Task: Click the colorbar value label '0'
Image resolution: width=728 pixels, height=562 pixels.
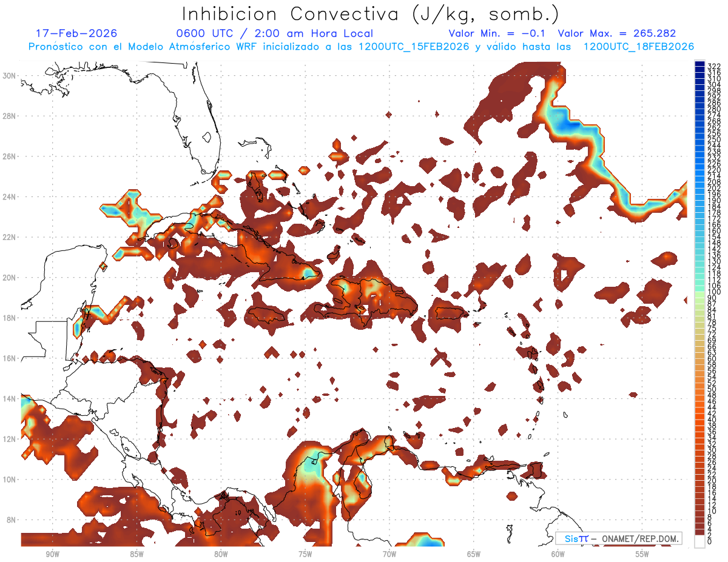Action: tap(710, 541)
